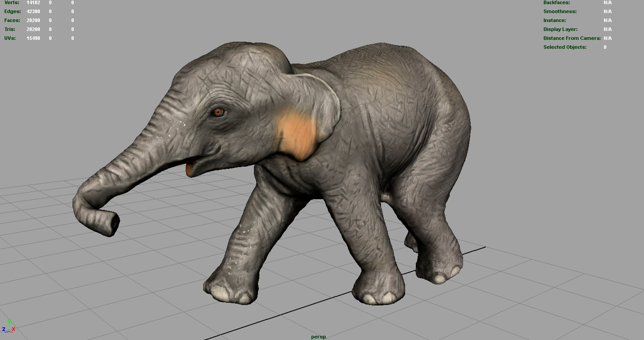The image size is (644, 340).
Task: Select the elephant model's eye
Action: coord(219,112)
